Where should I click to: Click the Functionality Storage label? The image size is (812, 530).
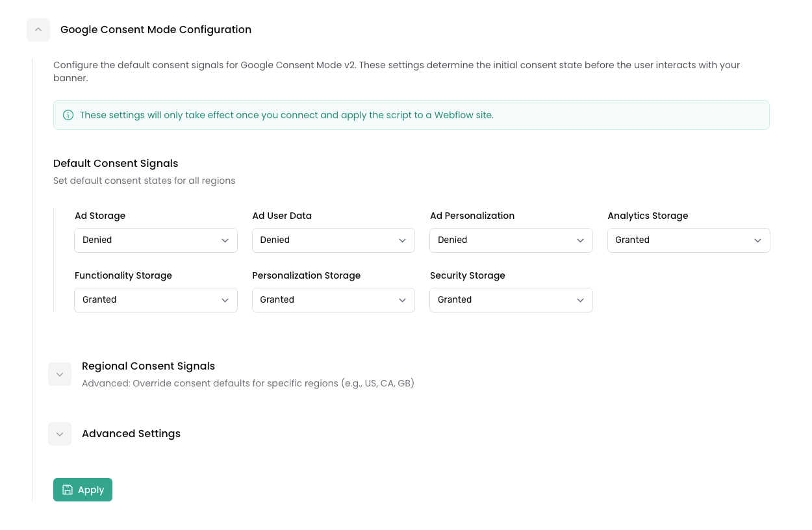(123, 275)
